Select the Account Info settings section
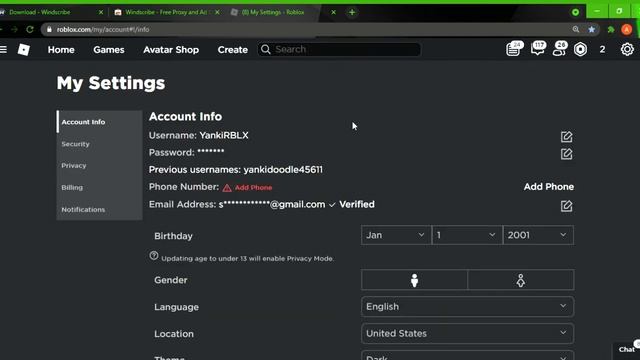640x360 pixels. tap(99, 122)
